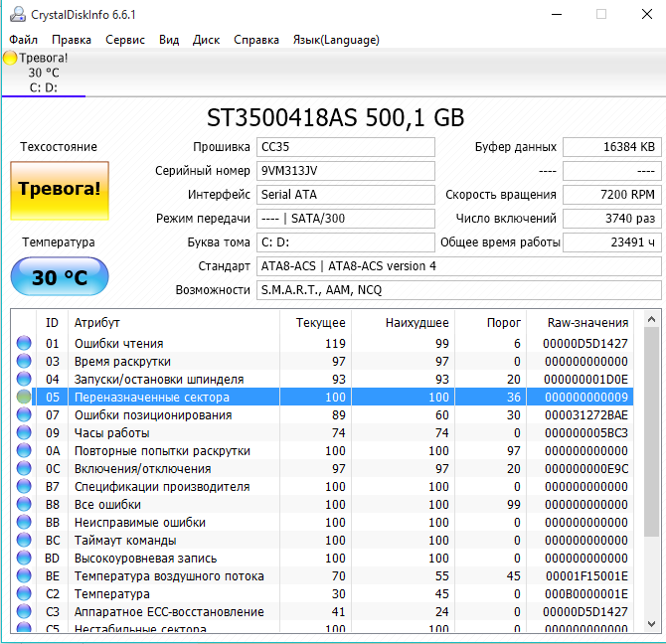This screenshot has width=666, height=644.
Task: Click the status dot for Аппаратное ECC-восстановление
Action: (24, 611)
